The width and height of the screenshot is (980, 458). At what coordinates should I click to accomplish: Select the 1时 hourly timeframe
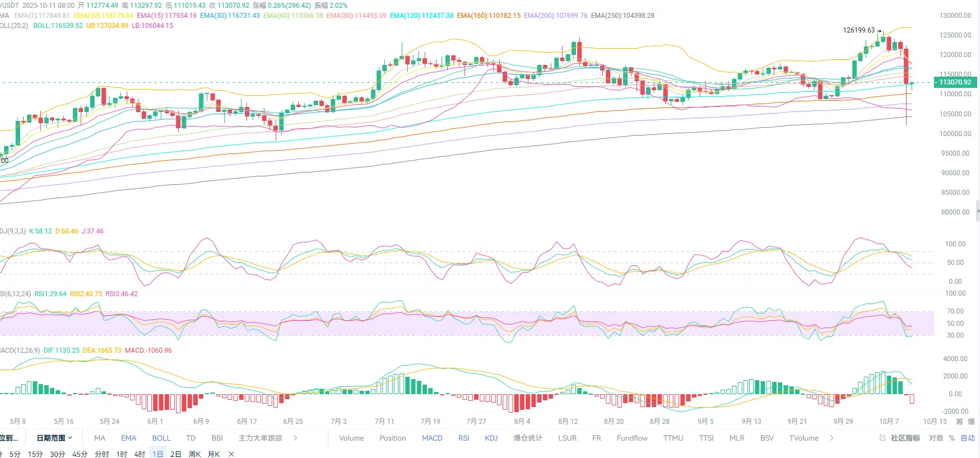coord(122,454)
